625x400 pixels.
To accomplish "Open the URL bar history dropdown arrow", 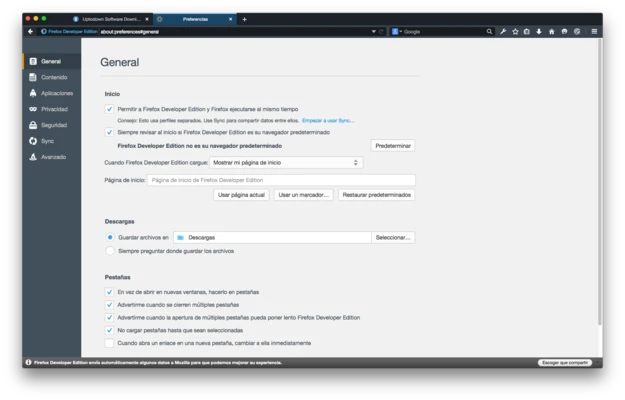I will click(374, 31).
